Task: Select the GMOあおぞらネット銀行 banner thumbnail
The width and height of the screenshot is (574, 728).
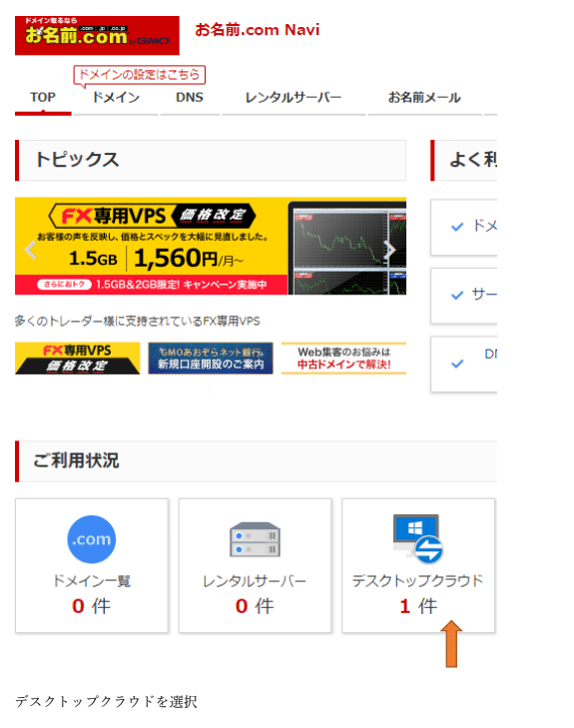Action: (x=211, y=358)
